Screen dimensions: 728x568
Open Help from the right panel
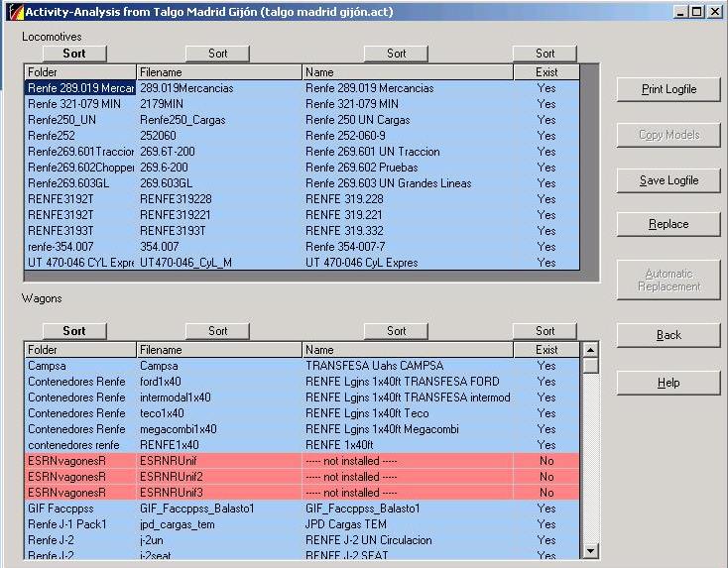(x=667, y=383)
